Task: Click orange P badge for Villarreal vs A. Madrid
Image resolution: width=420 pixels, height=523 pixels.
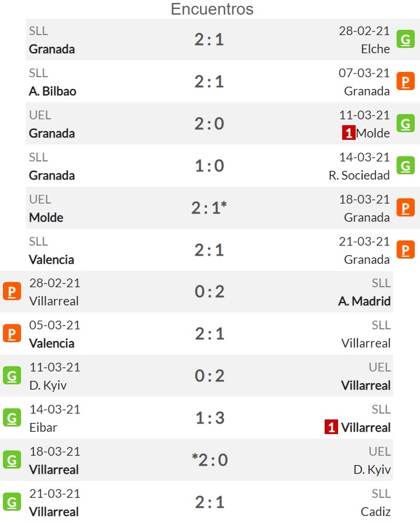Action: [12, 291]
